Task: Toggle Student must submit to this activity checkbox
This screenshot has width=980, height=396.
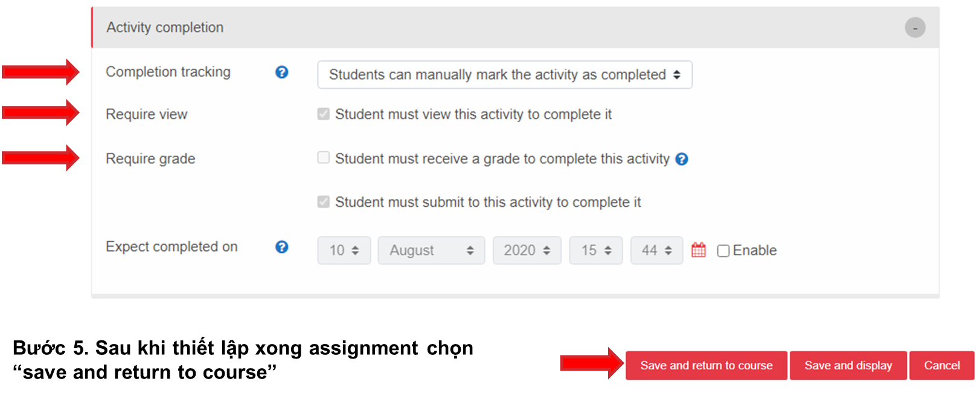Action: point(324,202)
